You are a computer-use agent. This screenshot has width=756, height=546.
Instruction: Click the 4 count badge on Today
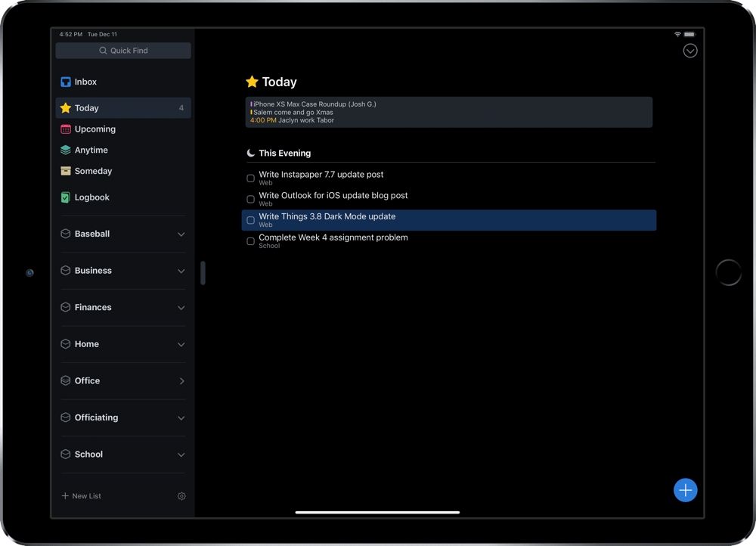[181, 108]
